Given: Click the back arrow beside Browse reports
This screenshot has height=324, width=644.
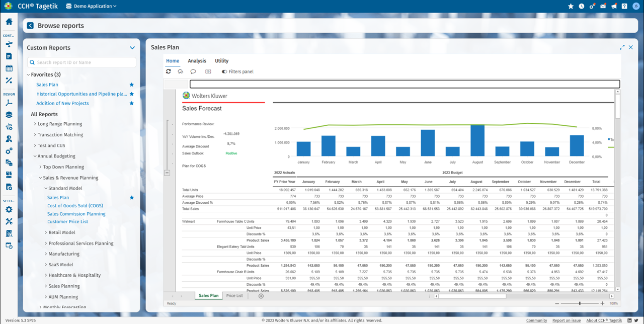Looking at the screenshot, I should (x=30, y=26).
